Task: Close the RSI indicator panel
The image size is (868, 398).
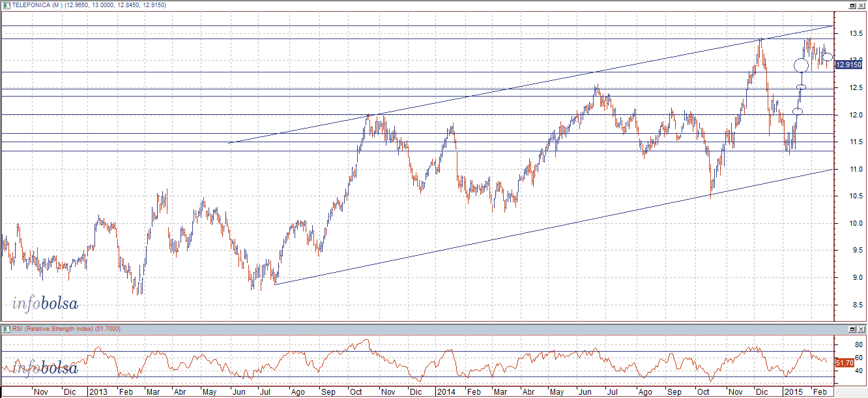Action: pos(861,328)
